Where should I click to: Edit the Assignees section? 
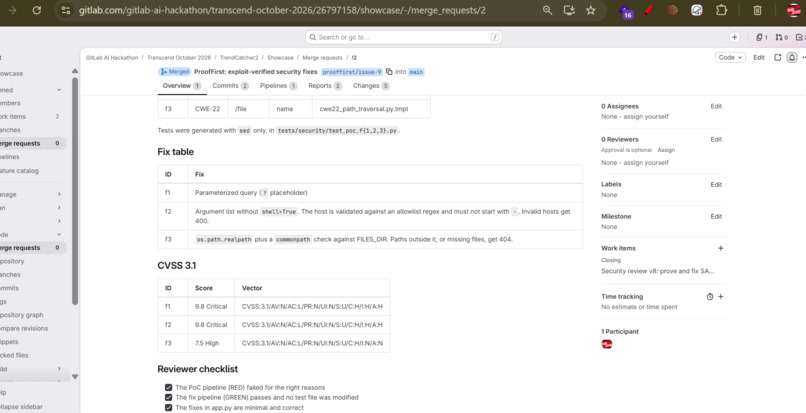coord(716,106)
